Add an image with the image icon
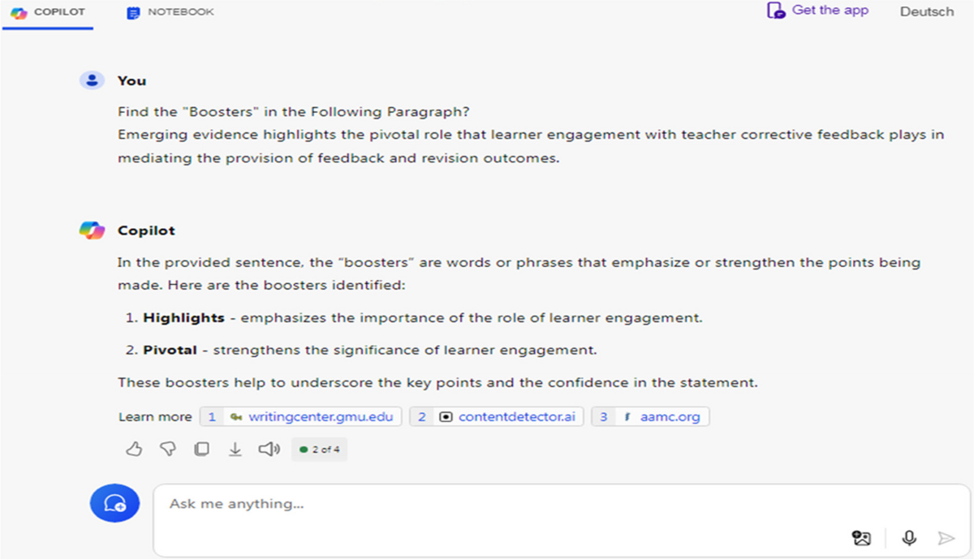Screen dimensions: 974x560 [861, 538]
